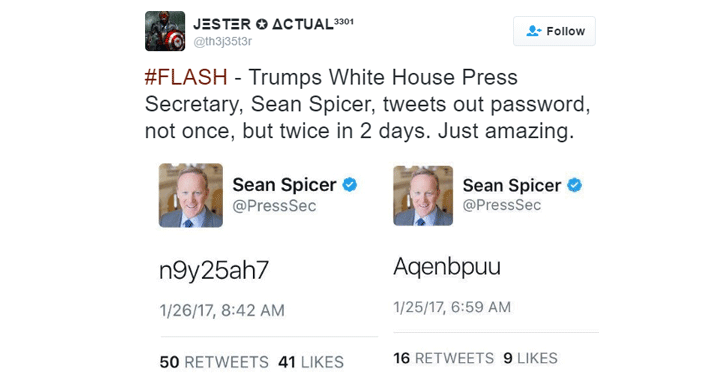Select right Sean Spicer name
728x380 pixels.
point(512,185)
